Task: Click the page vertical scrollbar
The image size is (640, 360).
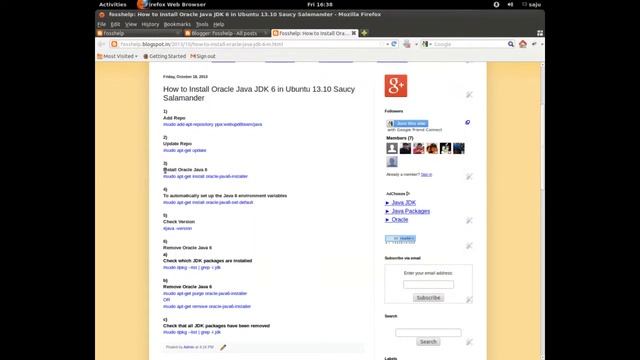Action: tap(542, 210)
